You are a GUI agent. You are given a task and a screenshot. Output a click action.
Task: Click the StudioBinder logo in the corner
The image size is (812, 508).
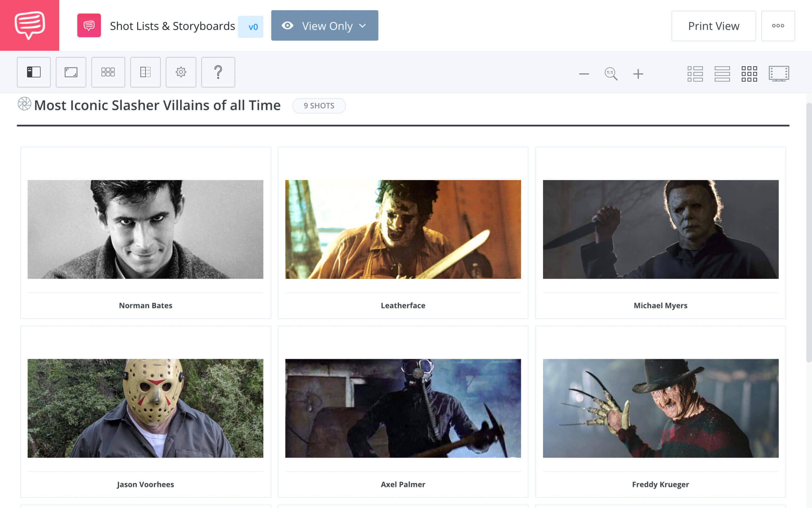[29, 25]
